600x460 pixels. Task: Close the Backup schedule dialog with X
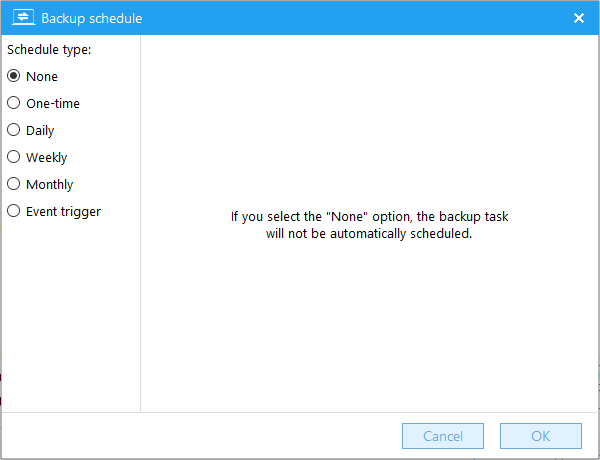(x=579, y=18)
